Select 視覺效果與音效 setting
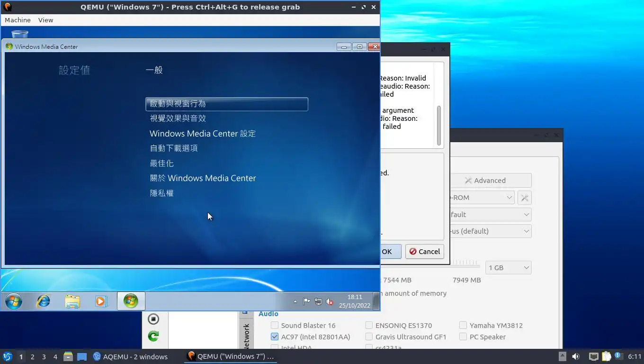644x364 pixels. coord(178,118)
